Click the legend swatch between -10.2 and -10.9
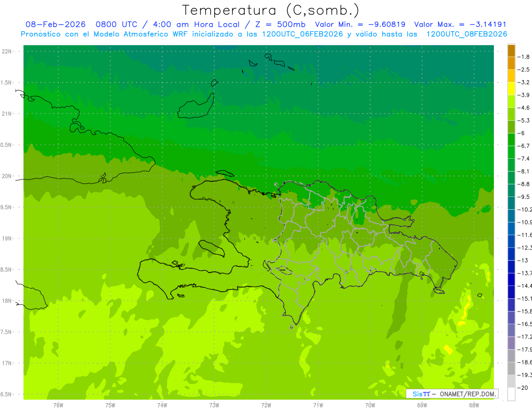 point(511,216)
